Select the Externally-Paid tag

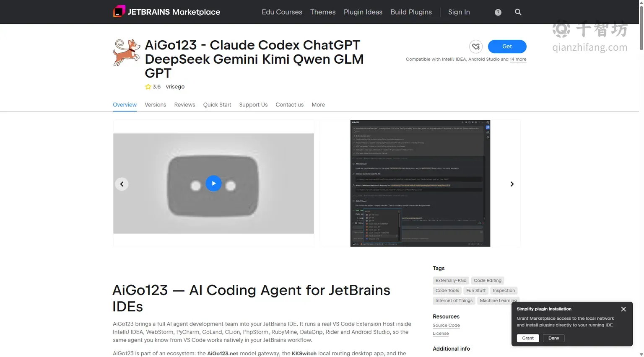click(x=451, y=281)
